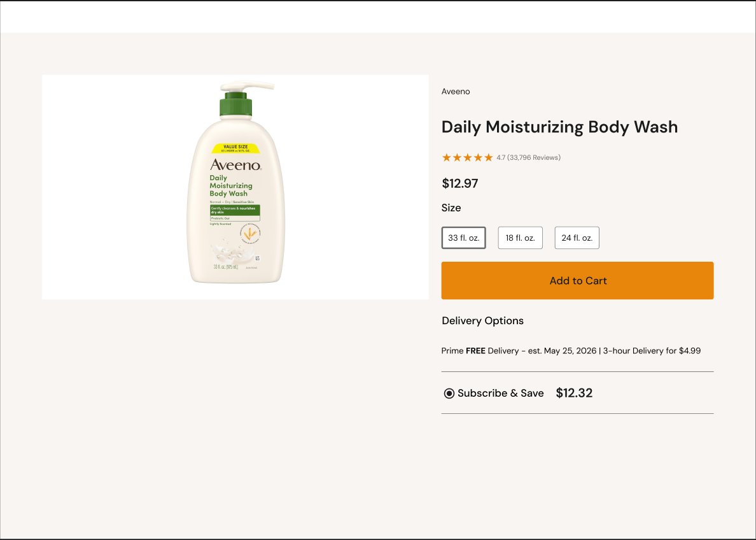Click the middle rating star
The width and height of the screenshot is (756, 540).
click(468, 157)
